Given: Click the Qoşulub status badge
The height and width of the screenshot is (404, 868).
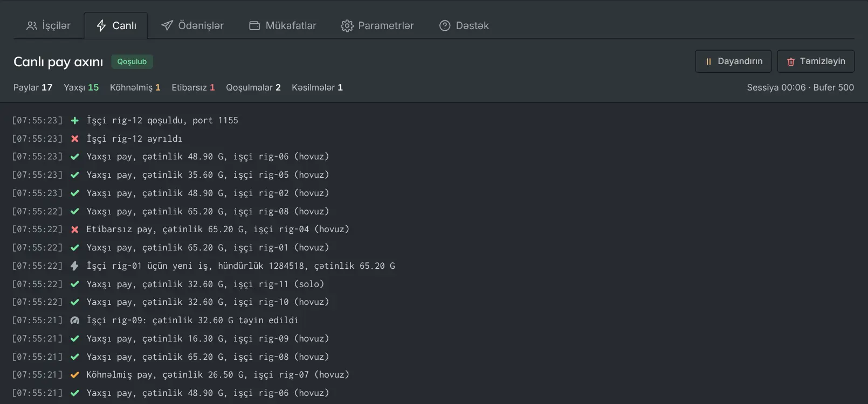Looking at the screenshot, I should click(132, 62).
